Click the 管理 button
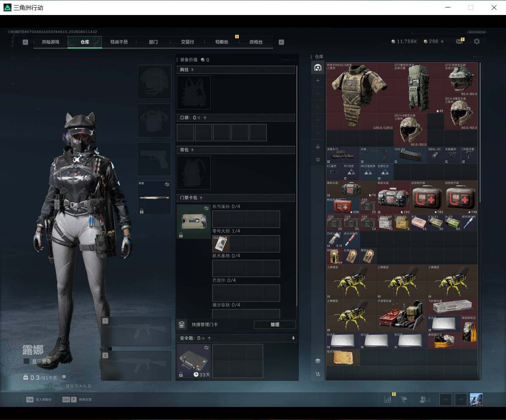 pyautogui.click(x=275, y=325)
